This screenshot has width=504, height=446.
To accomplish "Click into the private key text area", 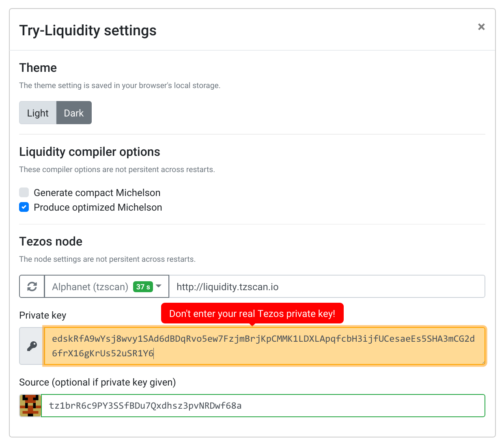I will click(x=264, y=346).
